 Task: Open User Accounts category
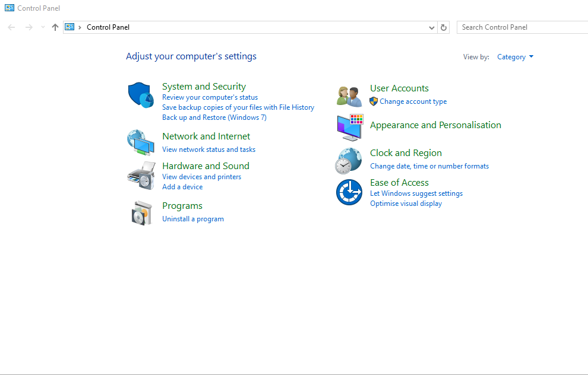(x=399, y=88)
